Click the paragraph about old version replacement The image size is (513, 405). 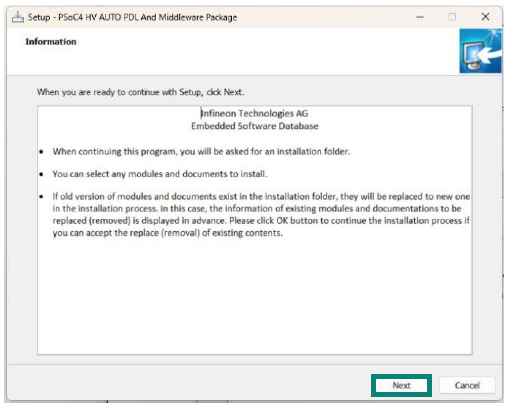(x=261, y=215)
